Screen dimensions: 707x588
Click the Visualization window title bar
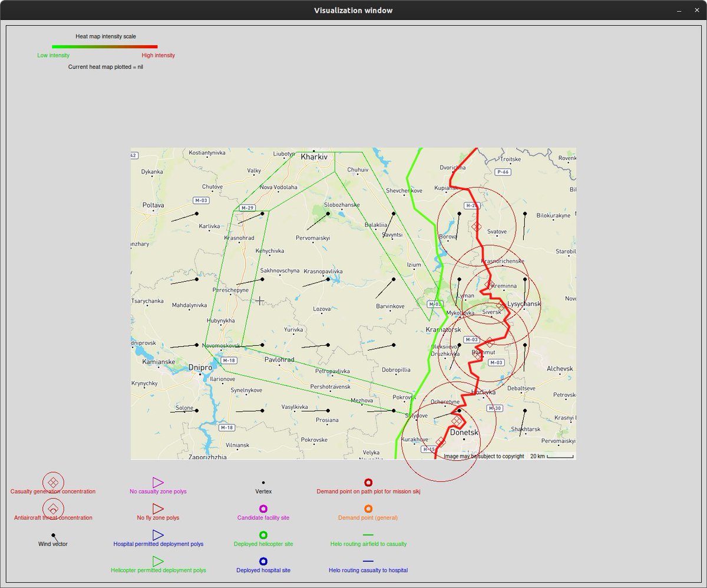(353, 10)
